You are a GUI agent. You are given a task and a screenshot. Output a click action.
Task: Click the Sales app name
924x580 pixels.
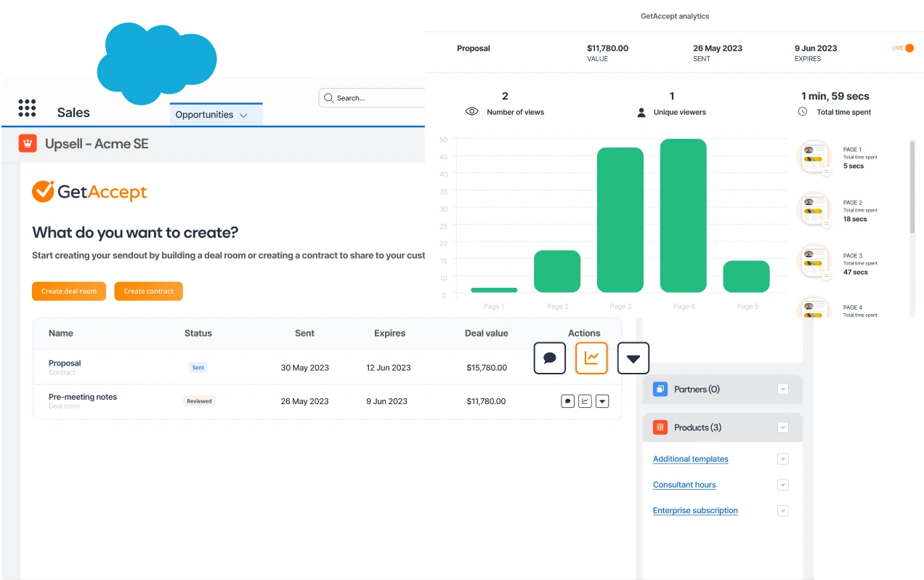73,113
